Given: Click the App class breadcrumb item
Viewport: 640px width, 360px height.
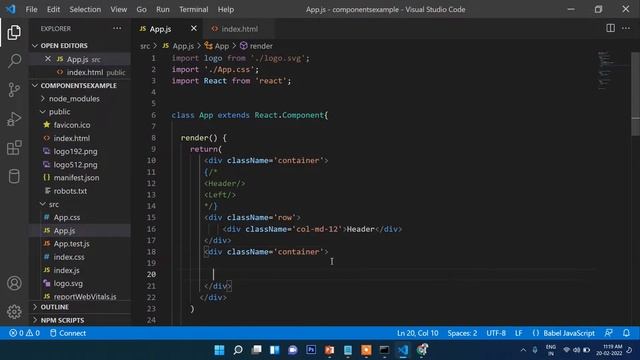Looking at the screenshot, I should point(217,46).
